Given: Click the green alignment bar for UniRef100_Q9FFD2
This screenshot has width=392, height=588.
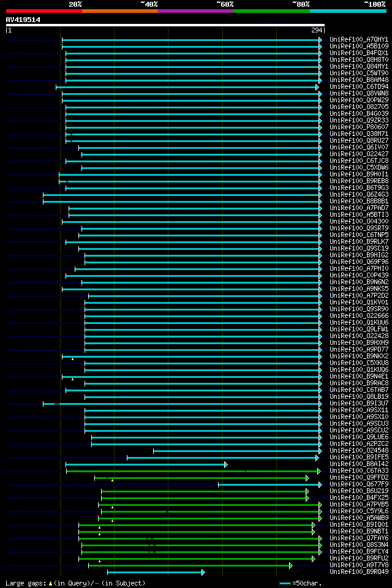Looking at the screenshot, I should 202,478.
